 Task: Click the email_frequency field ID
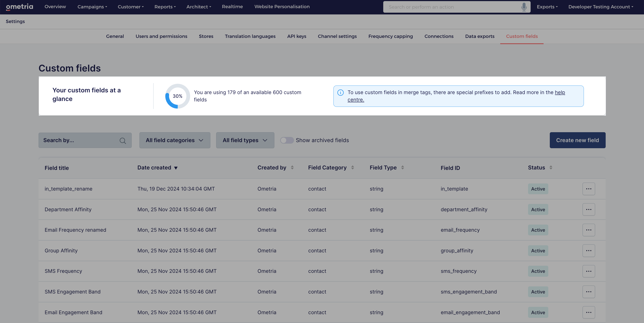(460, 230)
